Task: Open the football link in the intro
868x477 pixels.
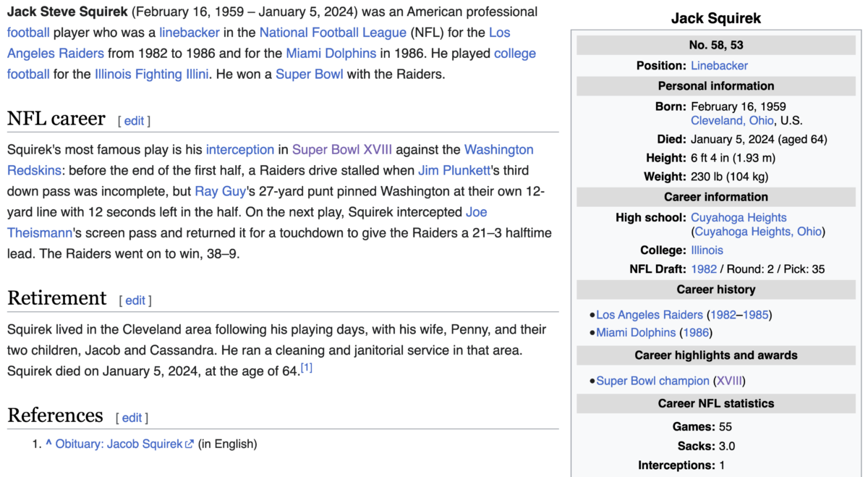Action: [x=29, y=33]
